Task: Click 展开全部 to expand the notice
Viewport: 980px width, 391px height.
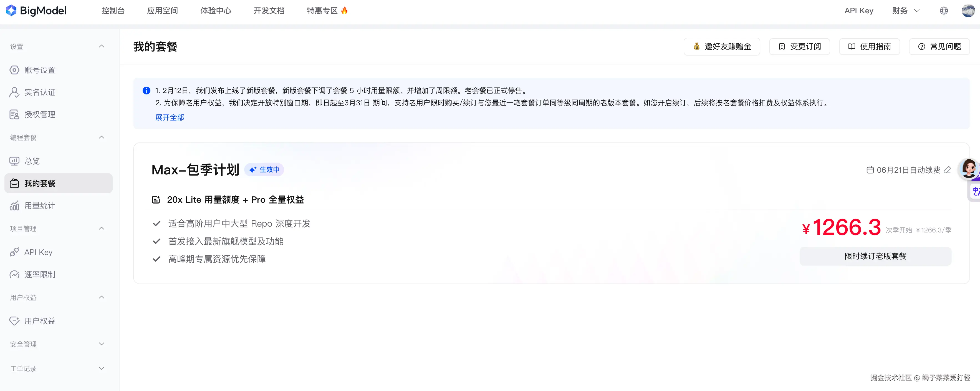Action: point(170,117)
